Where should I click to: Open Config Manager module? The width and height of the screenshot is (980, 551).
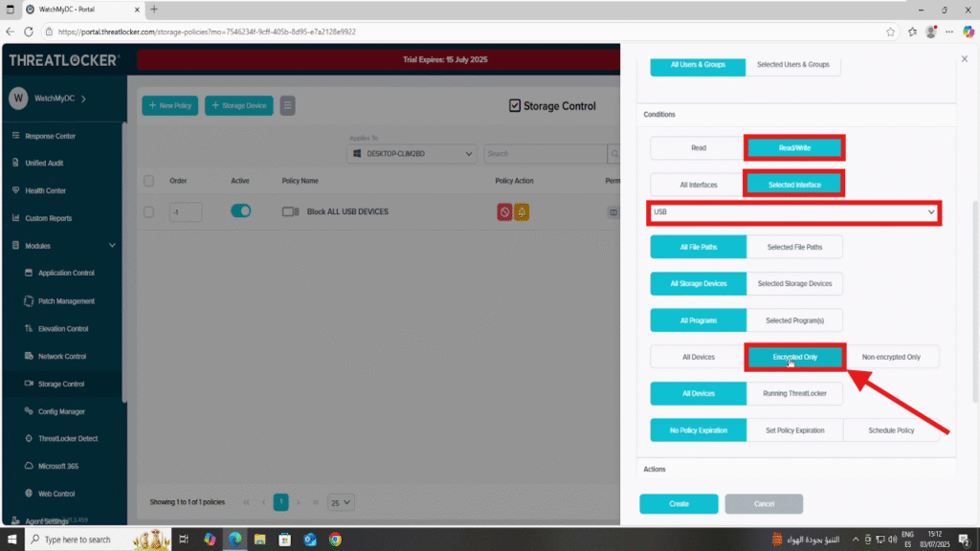coord(61,411)
